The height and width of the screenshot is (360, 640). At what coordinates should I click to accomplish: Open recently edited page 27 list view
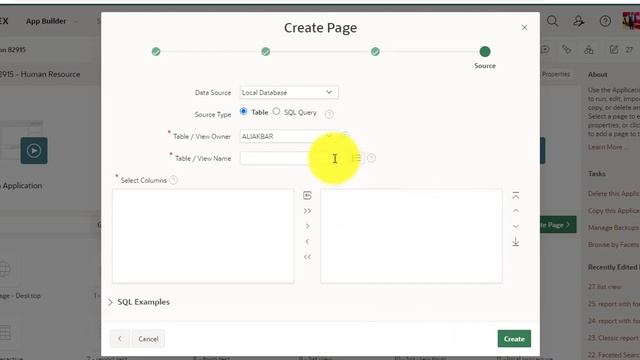point(604,287)
